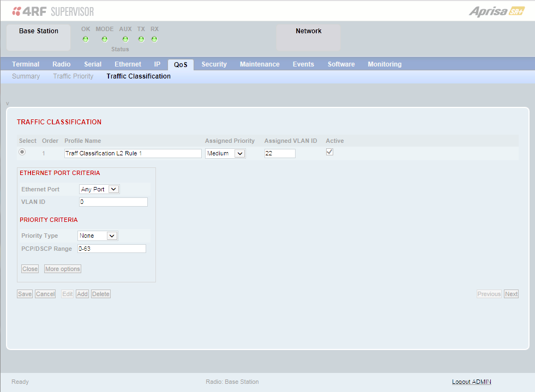Click the Add button

(x=82, y=294)
